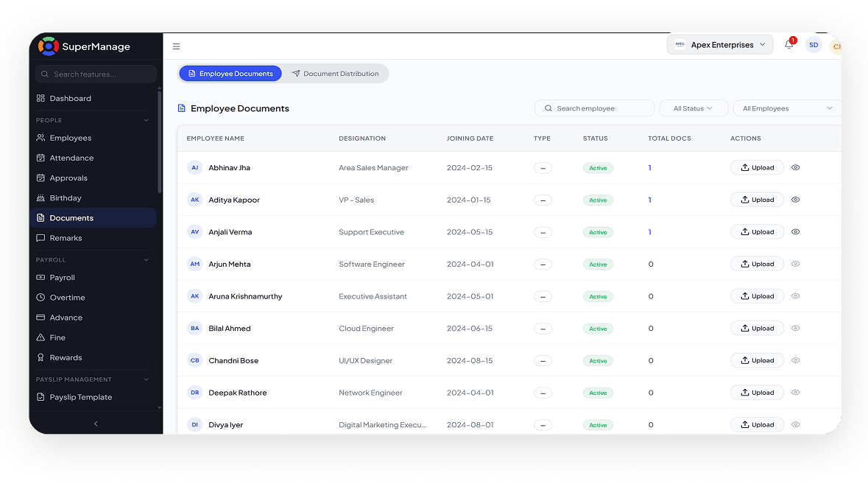Open Overtime in the sidebar
Screen dimensions: 868x484
(x=93, y=298)
